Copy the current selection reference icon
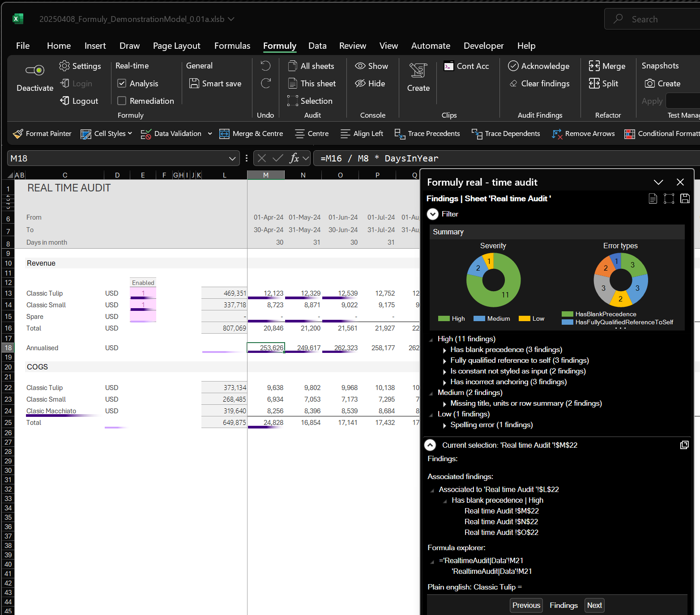 click(684, 445)
